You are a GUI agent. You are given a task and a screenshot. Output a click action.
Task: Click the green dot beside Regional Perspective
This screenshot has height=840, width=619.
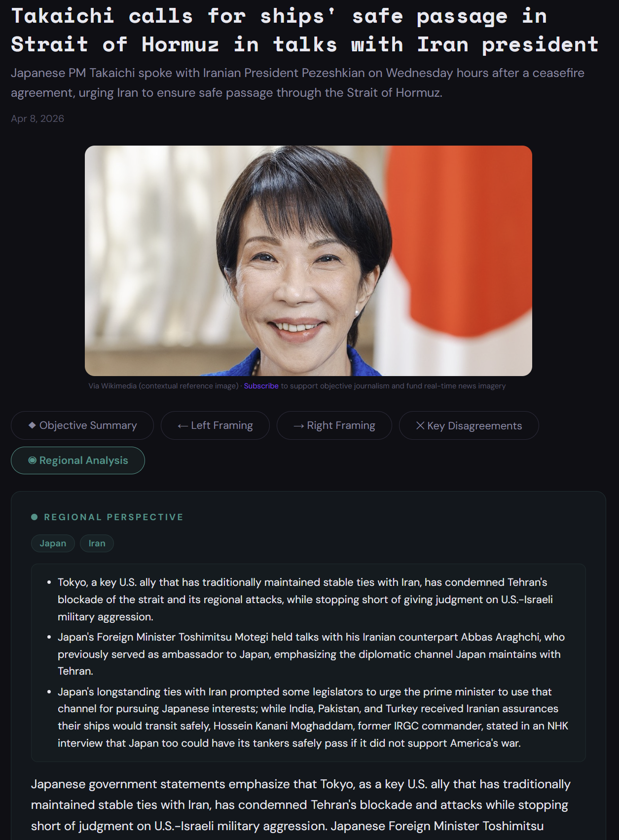[x=34, y=517]
